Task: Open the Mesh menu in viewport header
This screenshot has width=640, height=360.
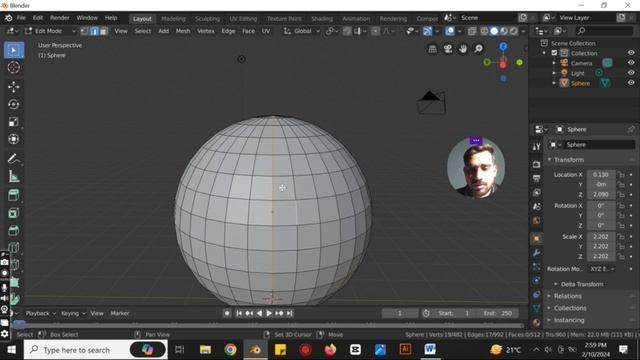Action: click(183, 31)
